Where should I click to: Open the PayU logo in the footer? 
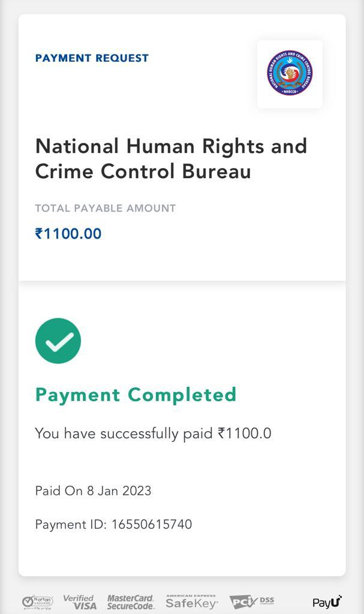[327, 601]
